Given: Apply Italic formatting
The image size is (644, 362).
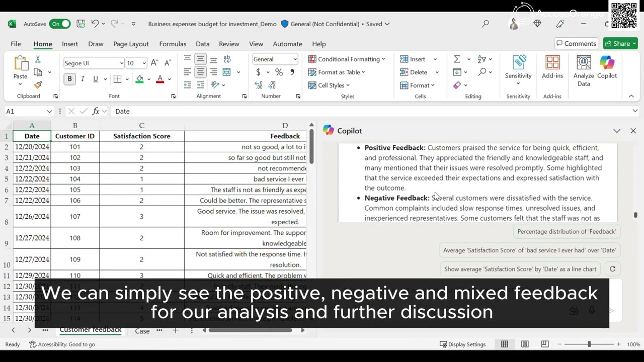Looking at the screenshot, I should pyautogui.click(x=83, y=79).
